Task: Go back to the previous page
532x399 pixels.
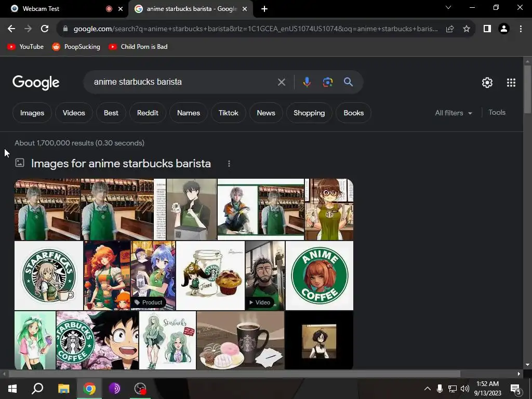Action: coord(11,29)
